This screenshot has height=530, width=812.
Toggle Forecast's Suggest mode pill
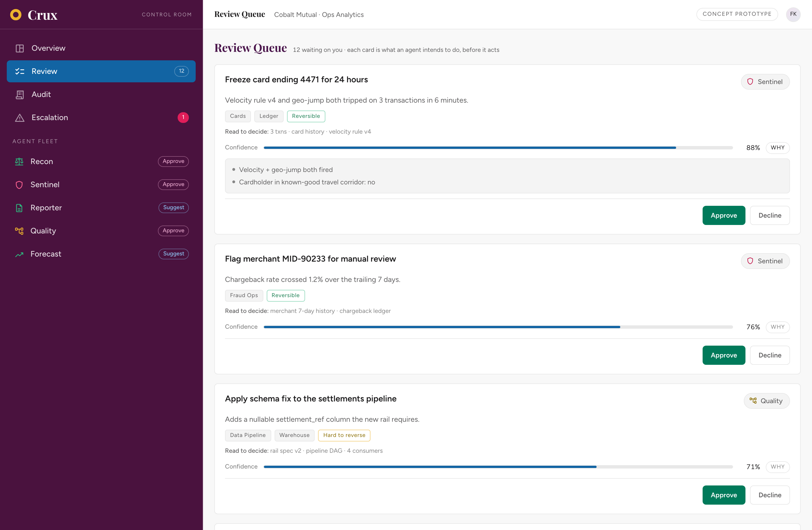point(173,254)
